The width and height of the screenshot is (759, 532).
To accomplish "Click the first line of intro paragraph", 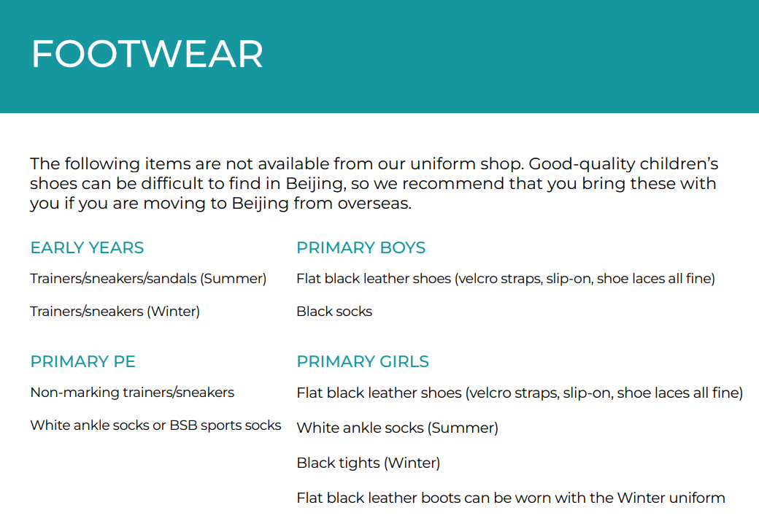I will pos(374,164).
